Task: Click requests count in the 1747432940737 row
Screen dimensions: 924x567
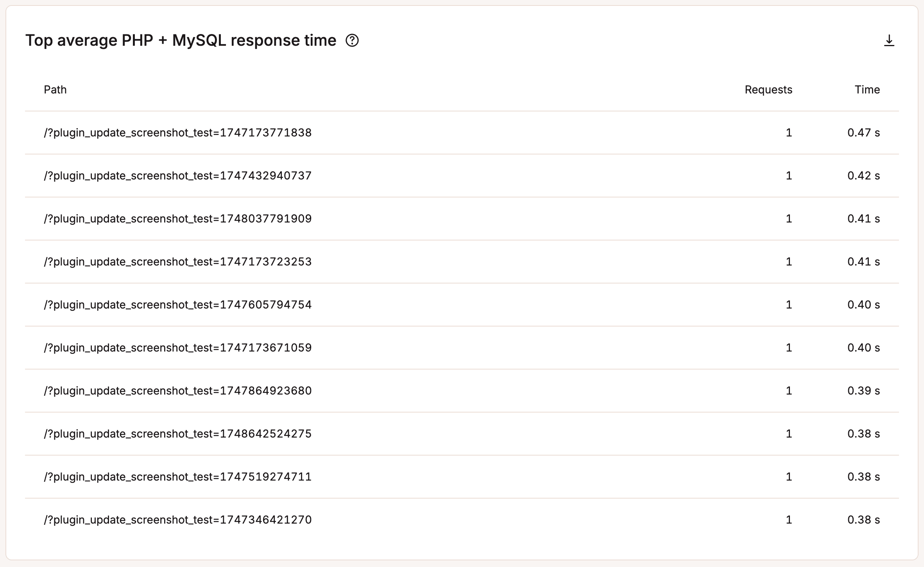Action: (x=789, y=176)
